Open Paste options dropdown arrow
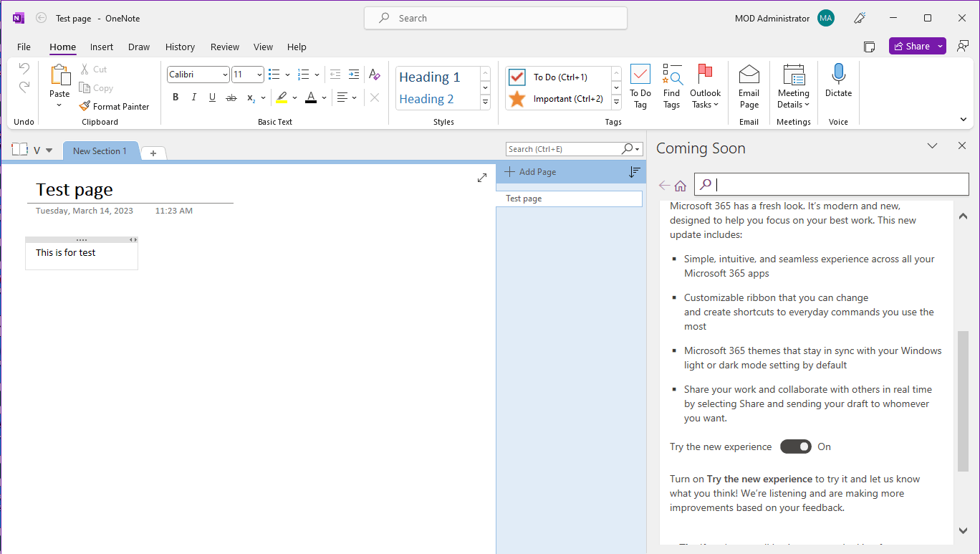 (59, 105)
